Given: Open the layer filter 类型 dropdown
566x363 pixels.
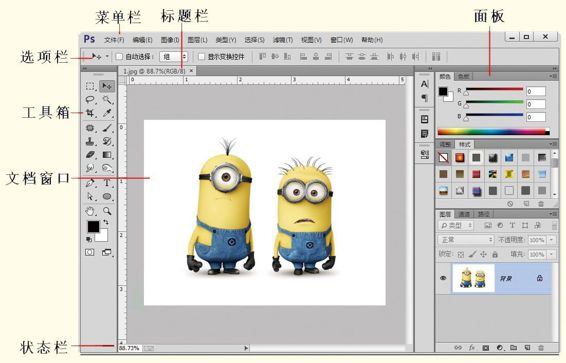Looking at the screenshot, I should tap(456, 226).
